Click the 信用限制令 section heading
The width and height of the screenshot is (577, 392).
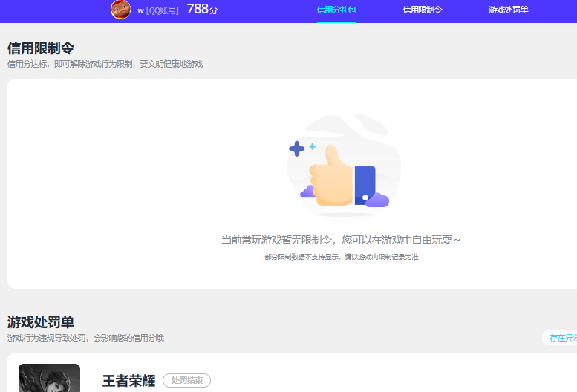pos(41,48)
